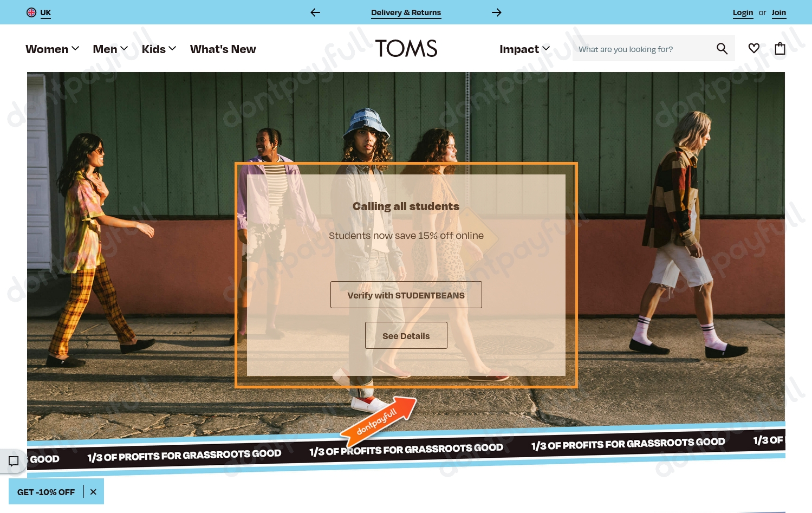Expand the Men menu
Screen dimensions: 812x513
[x=111, y=49]
